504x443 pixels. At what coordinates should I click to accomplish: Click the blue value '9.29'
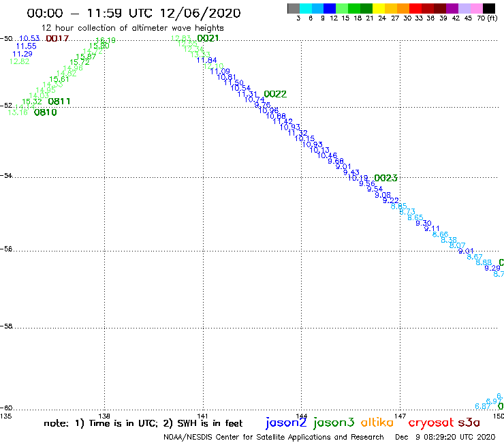click(x=492, y=268)
